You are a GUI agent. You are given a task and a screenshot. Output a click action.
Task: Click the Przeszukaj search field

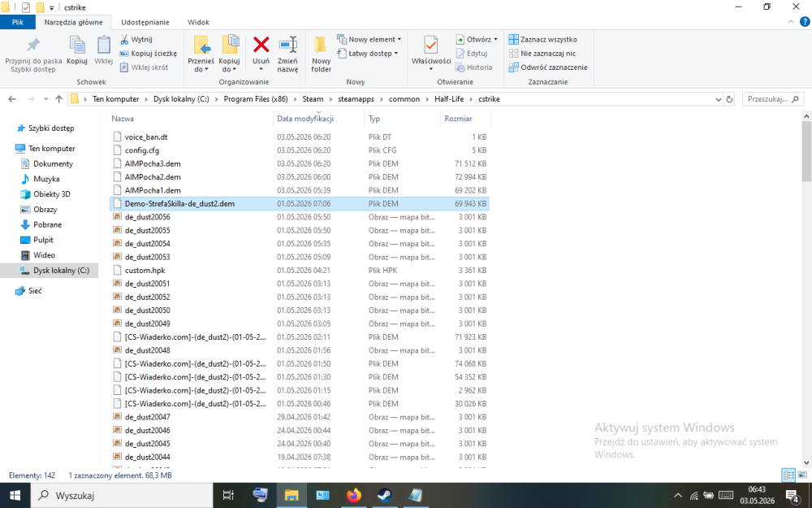(x=773, y=99)
